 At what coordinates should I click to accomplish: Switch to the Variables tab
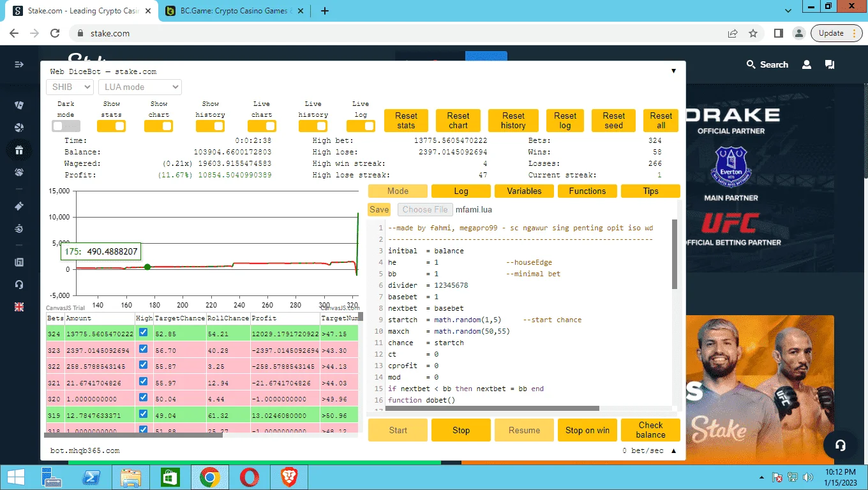pyautogui.click(x=524, y=191)
